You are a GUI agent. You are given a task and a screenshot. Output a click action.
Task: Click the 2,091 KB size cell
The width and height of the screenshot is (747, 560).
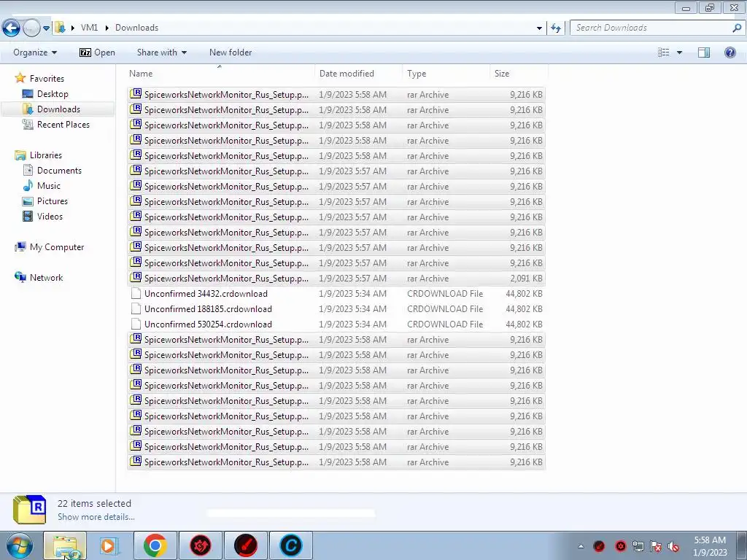pyautogui.click(x=526, y=279)
